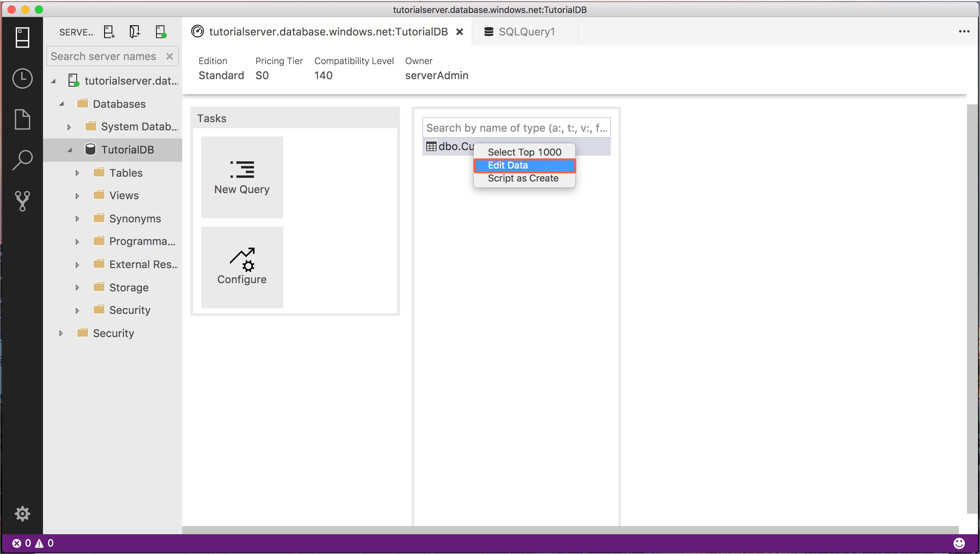
Task: Click the server connections panel icon
Action: [21, 38]
